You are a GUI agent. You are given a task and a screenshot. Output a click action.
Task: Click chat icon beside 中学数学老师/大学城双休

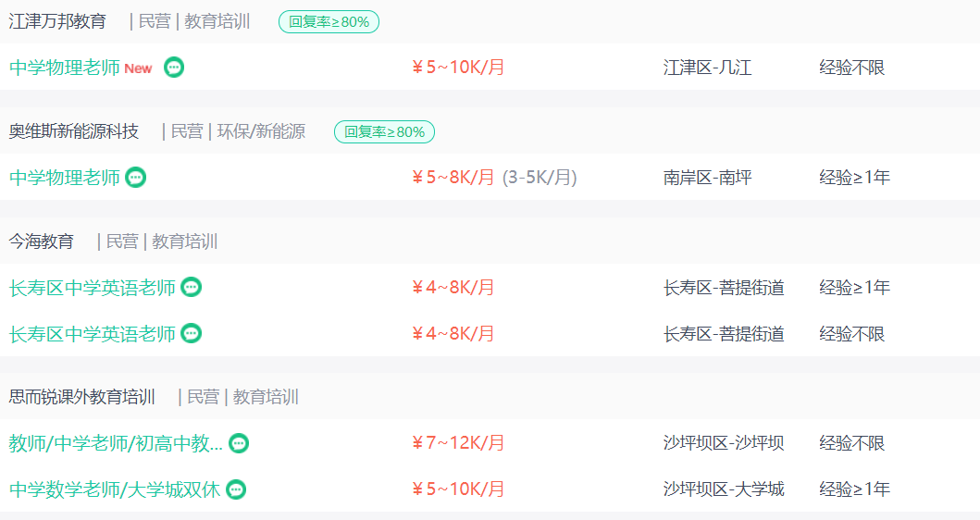tap(236, 489)
